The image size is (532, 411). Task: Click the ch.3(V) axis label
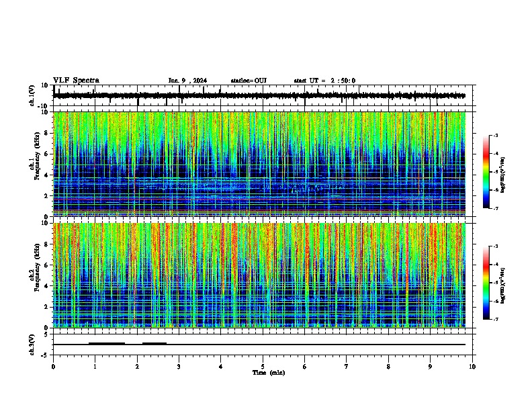coord(32,345)
